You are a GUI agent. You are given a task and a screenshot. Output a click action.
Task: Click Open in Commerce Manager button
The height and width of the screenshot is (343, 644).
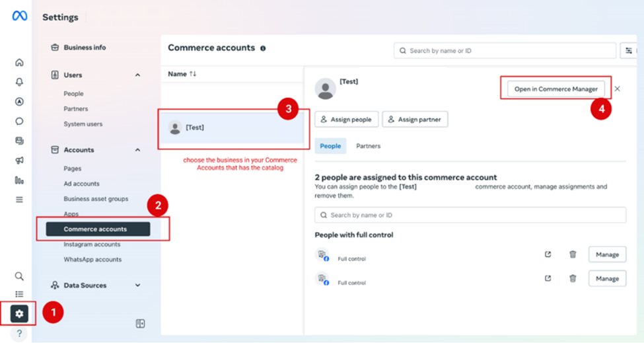[555, 89]
